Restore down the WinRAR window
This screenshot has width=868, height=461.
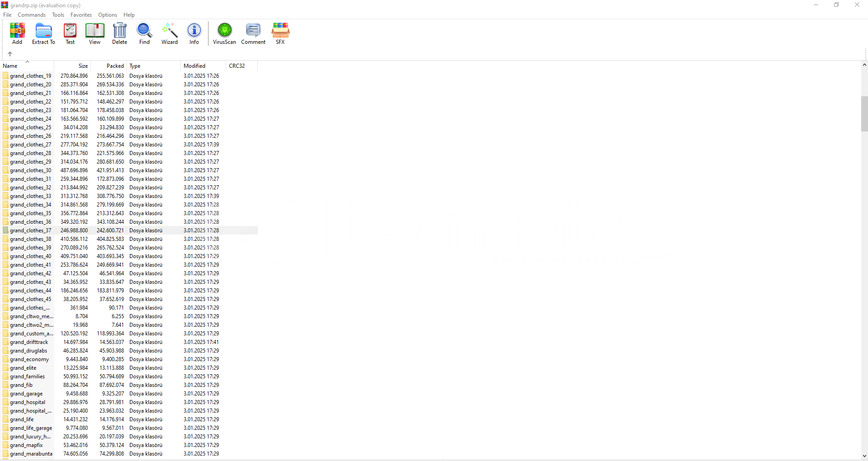[x=836, y=5]
